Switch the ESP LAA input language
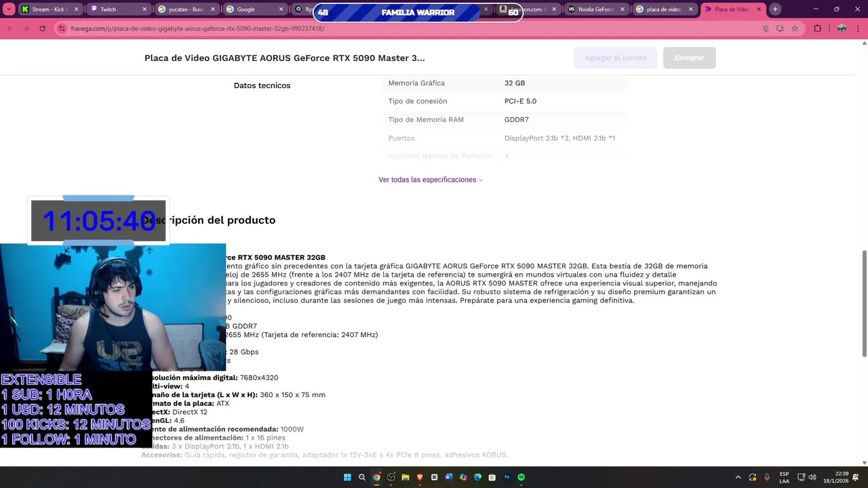This screenshot has height=488, width=868. pyautogui.click(x=784, y=477)
